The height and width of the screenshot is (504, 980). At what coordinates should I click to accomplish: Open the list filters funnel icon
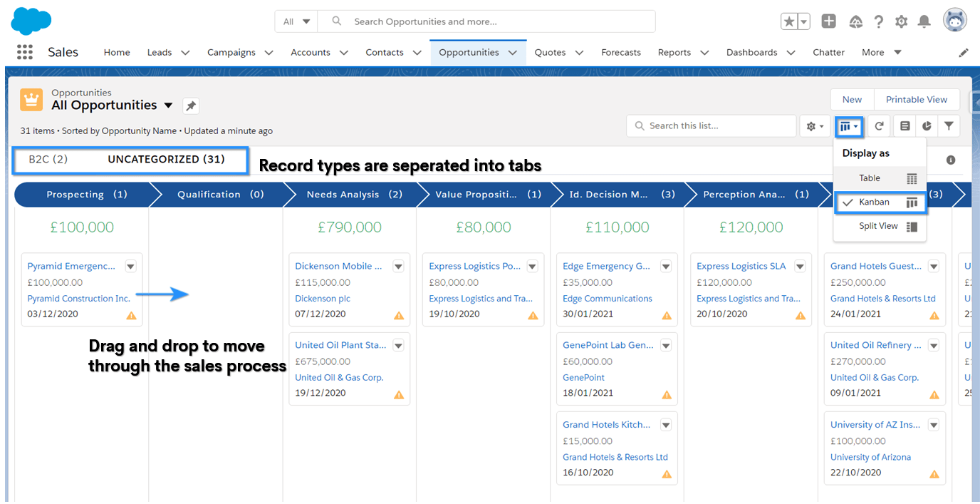[949, 126]
